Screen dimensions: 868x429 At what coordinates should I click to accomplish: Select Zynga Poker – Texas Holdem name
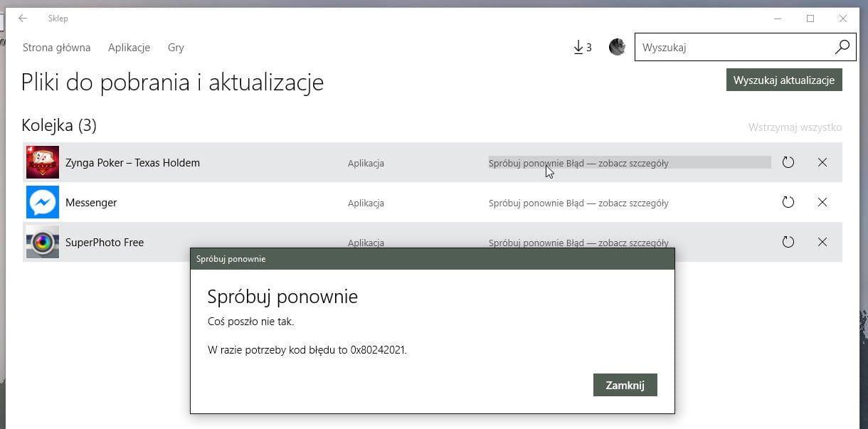132,162
